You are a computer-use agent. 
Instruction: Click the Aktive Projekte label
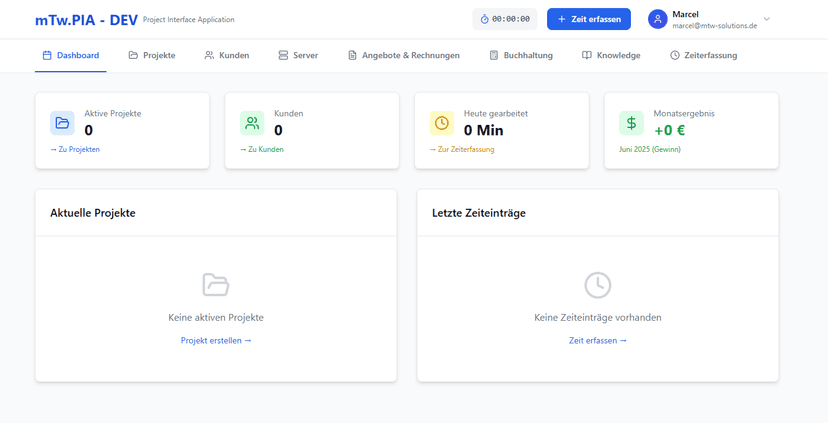click(112, 114)
